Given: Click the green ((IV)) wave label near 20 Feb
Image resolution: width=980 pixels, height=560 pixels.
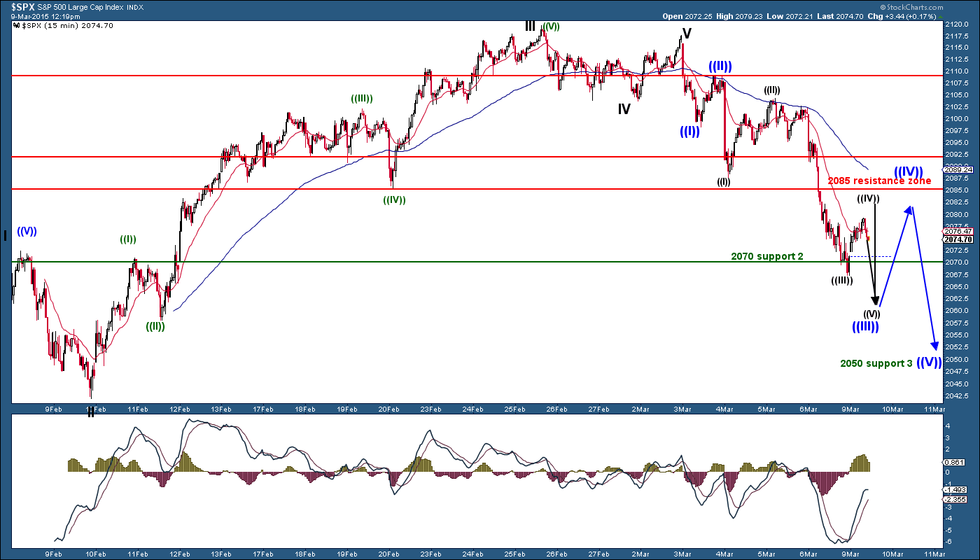Looking at the screenshot, I should (x=394, y=199).
